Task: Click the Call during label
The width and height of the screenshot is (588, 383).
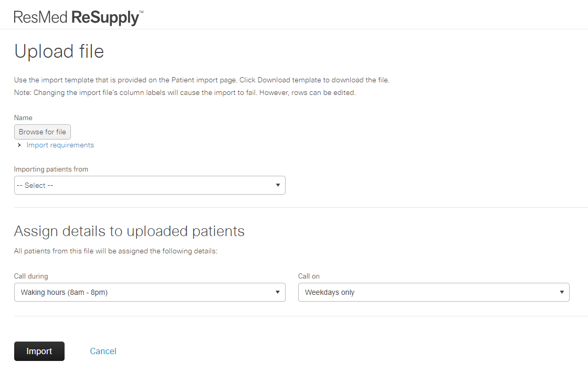Action: pyautogui.click(x=31, y=276)
